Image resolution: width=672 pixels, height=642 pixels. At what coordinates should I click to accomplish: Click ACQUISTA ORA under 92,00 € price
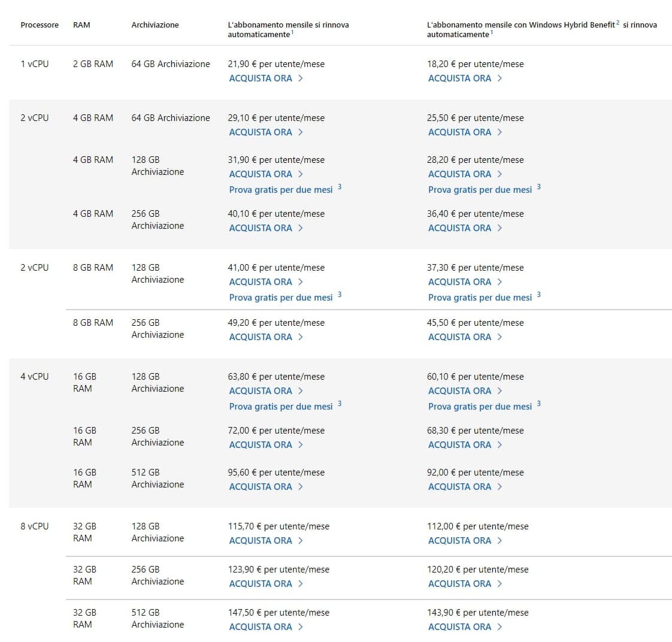[459, 487]
